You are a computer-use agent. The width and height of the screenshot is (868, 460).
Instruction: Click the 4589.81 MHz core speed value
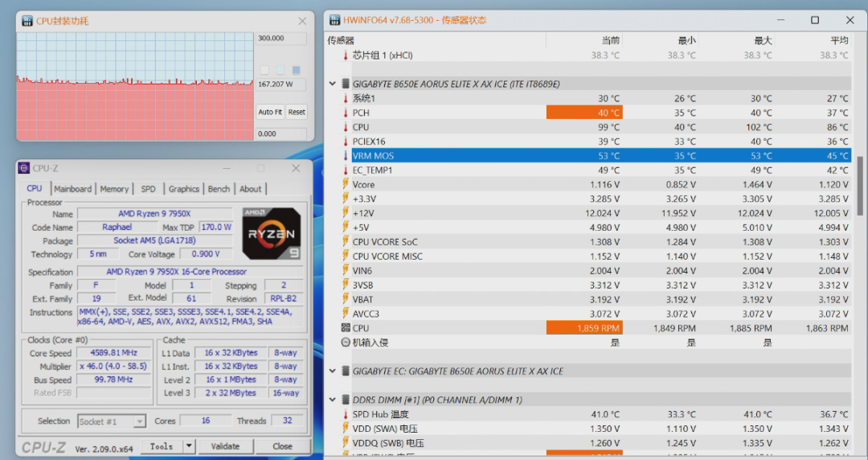[113, 352]
